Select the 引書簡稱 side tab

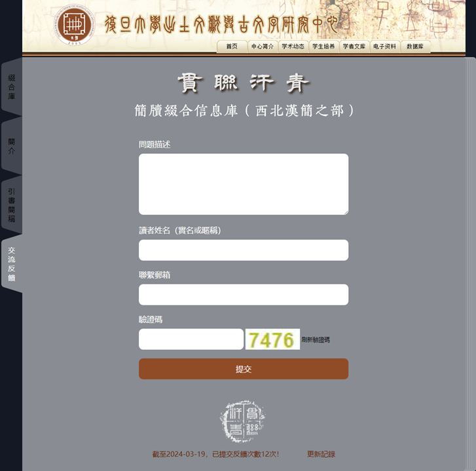point(12,205)
